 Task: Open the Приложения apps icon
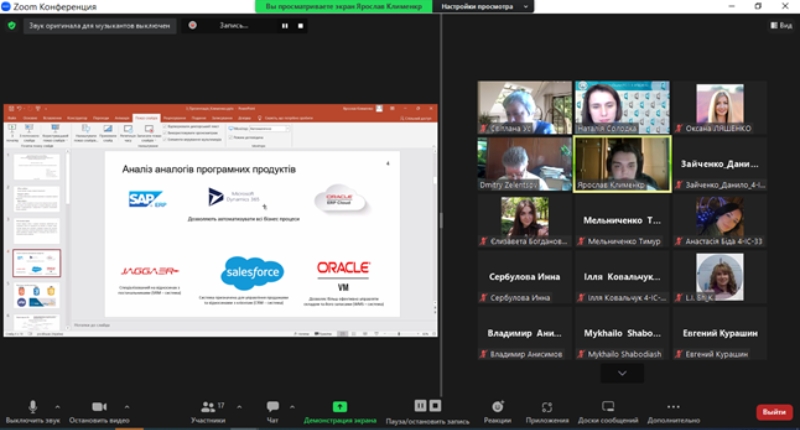[547, 406]
